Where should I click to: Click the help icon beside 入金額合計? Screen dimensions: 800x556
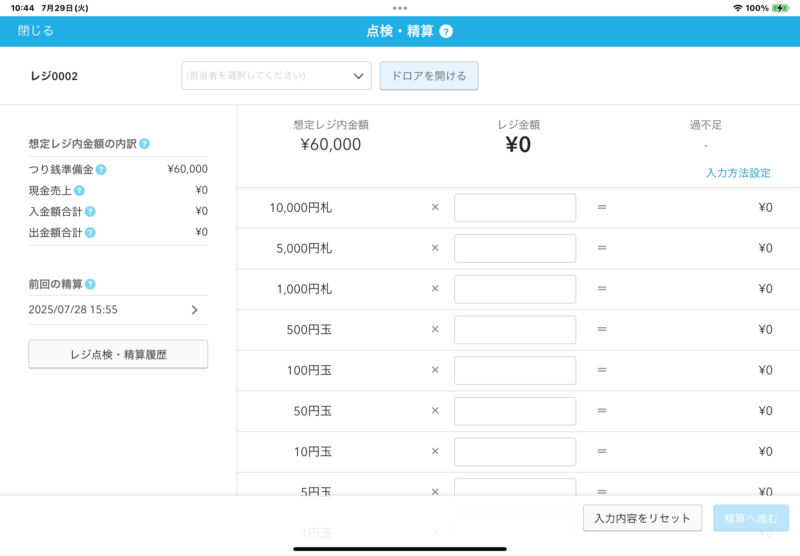90,212
